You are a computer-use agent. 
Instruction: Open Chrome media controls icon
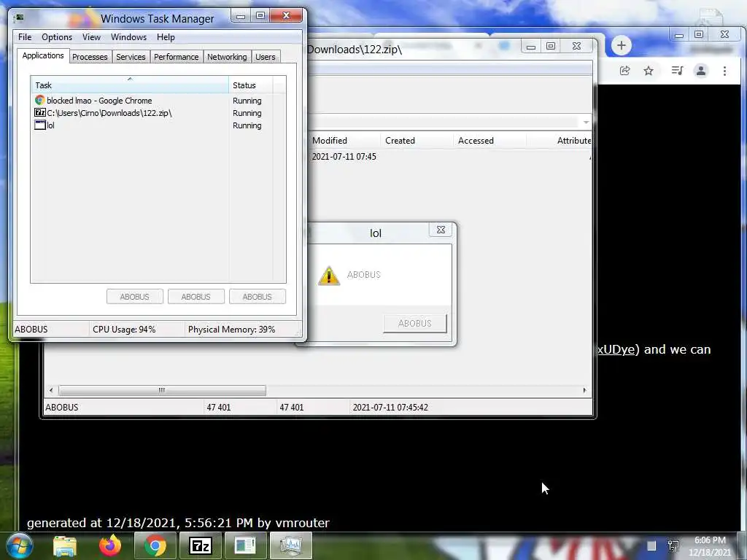pyautogui.click(x=677, y=71)
